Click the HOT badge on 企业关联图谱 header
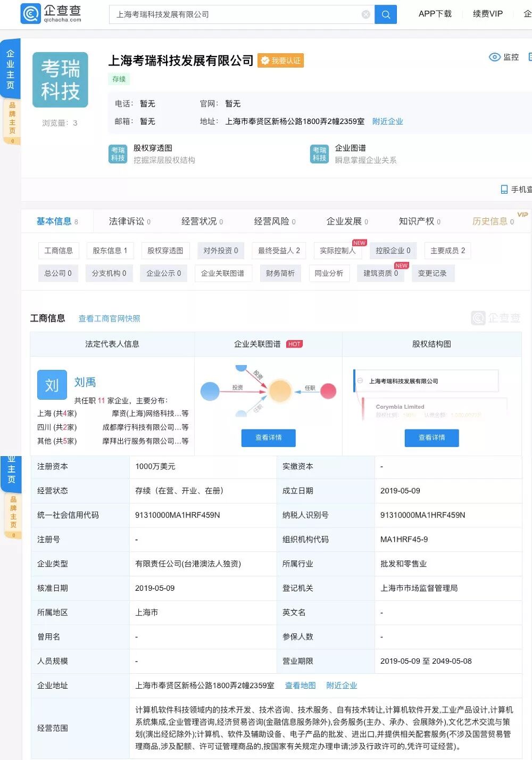Screen dimensions: 532x760 click(294, 344)
